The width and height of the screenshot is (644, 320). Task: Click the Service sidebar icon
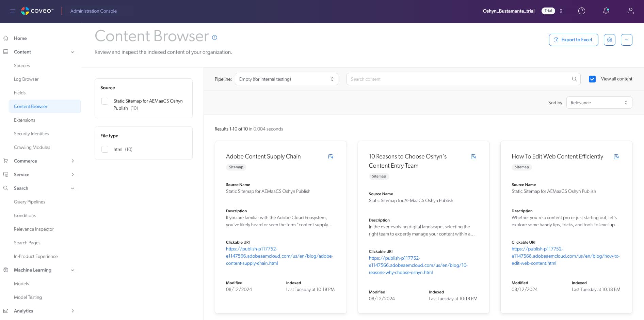5,174
